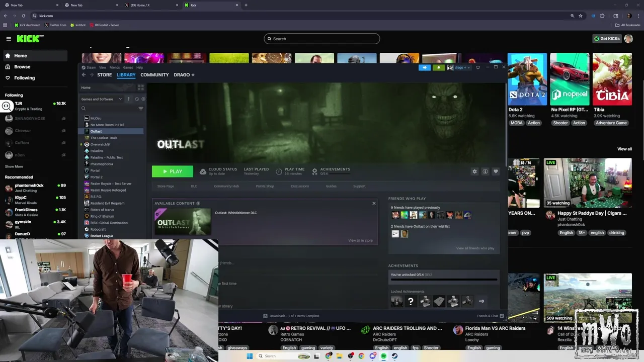Click Steam library Home button
644x362 pixels.
[107, 87]
